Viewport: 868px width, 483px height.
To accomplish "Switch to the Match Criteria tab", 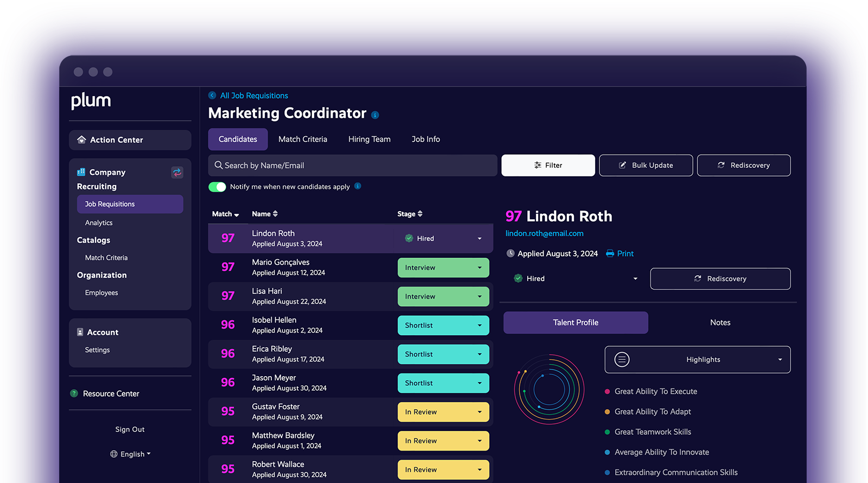I will (x=303, y=139).
